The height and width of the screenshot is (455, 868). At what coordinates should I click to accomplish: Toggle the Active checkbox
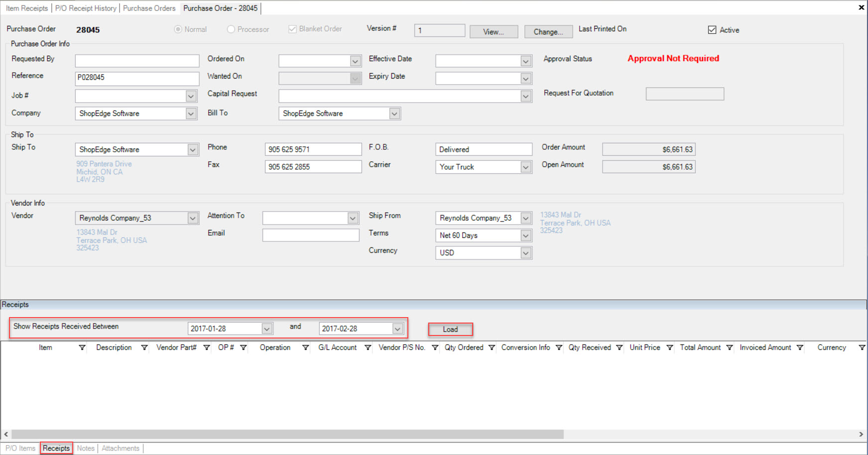point(712,30)
